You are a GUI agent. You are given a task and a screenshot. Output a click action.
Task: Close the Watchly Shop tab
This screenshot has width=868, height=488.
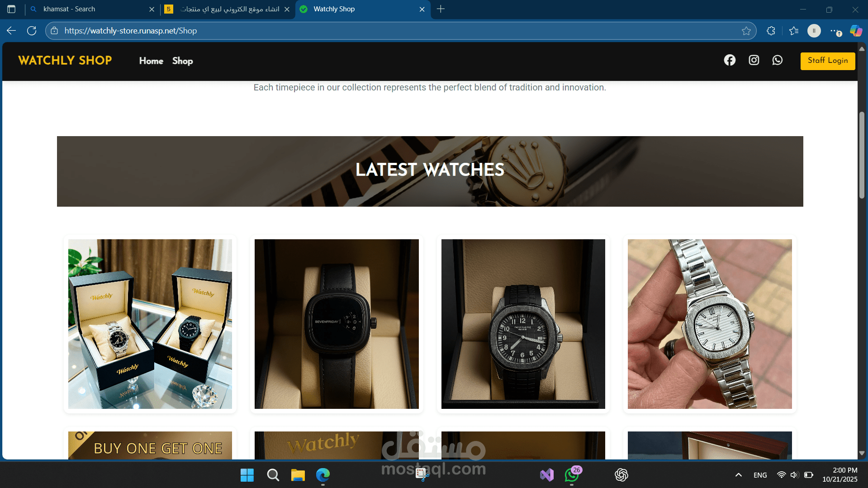pyautogui.click(x=422, y=9)
